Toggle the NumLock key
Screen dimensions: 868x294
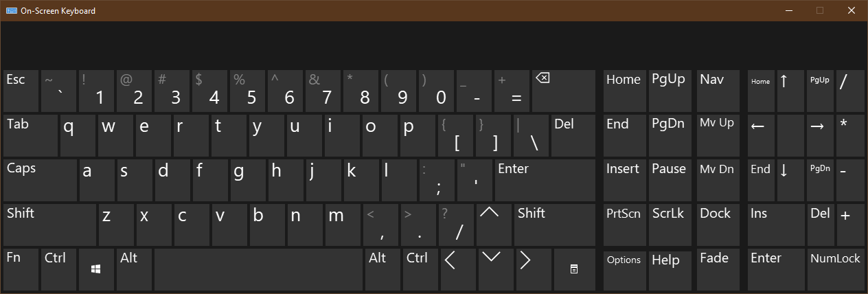tap(835, 269)
